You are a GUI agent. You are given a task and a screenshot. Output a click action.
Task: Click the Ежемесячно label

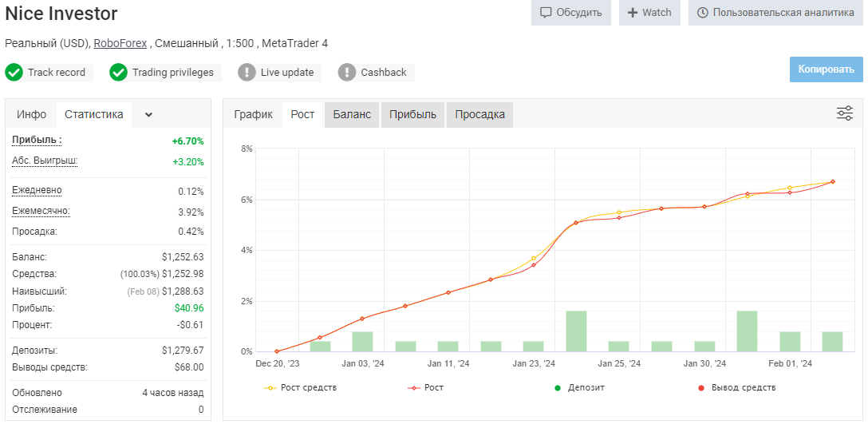[x=41, y=211]
